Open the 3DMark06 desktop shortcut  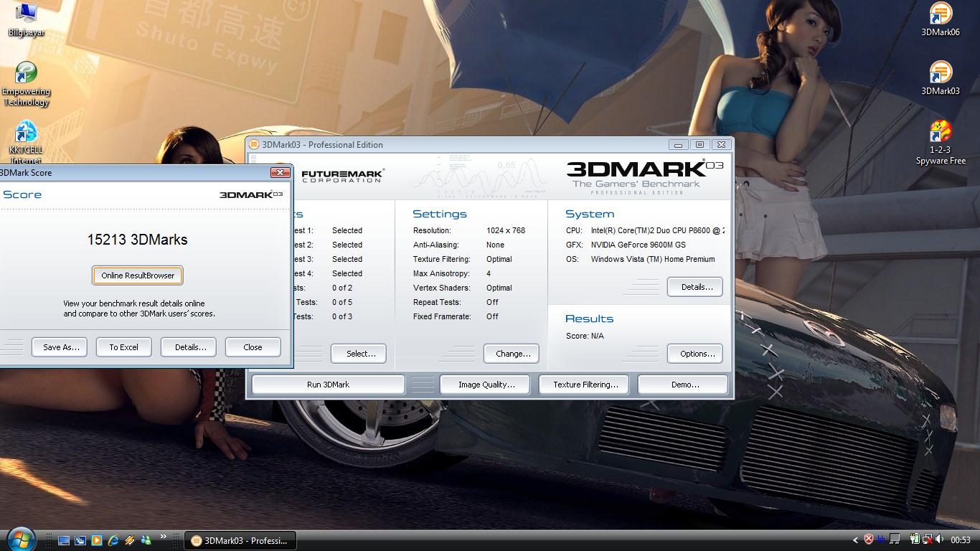point(941,19)
